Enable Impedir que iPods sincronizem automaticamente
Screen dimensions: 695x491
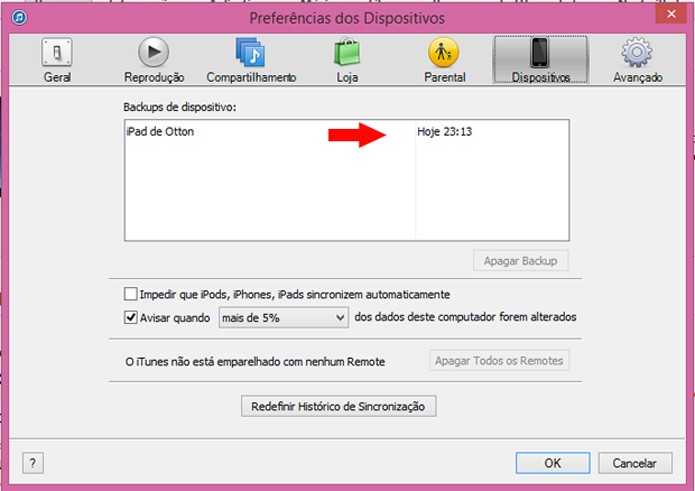[x=131, y=294]
